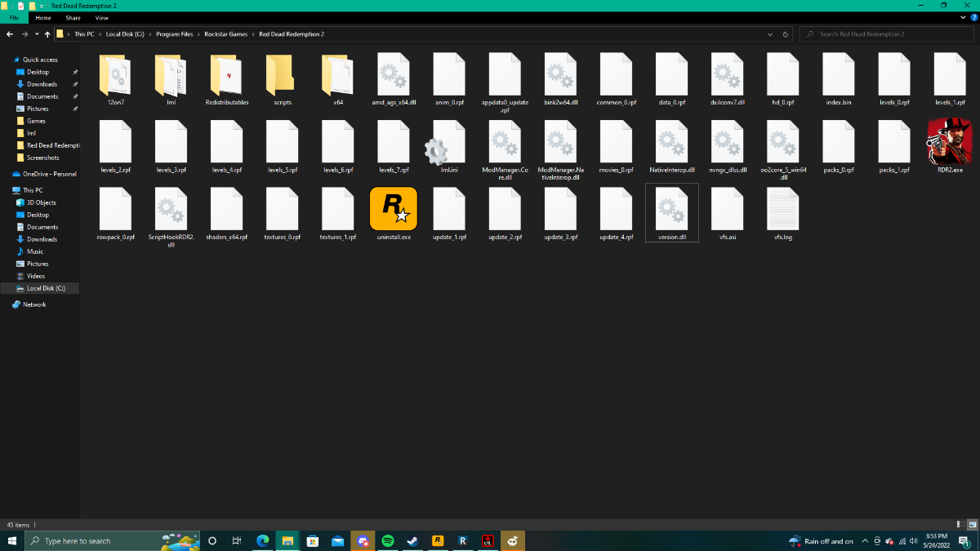
Task: Open Spotify from the taskbar
Action: 388,540
